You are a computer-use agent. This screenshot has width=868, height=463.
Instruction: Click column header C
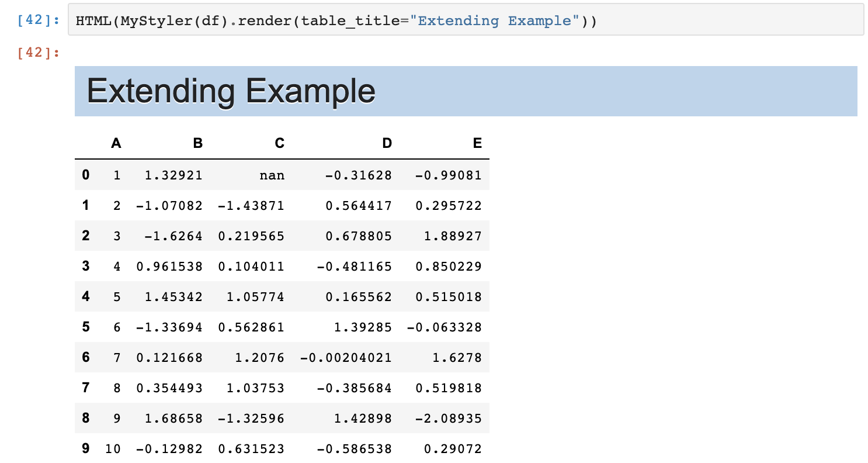tap(279, 143)
